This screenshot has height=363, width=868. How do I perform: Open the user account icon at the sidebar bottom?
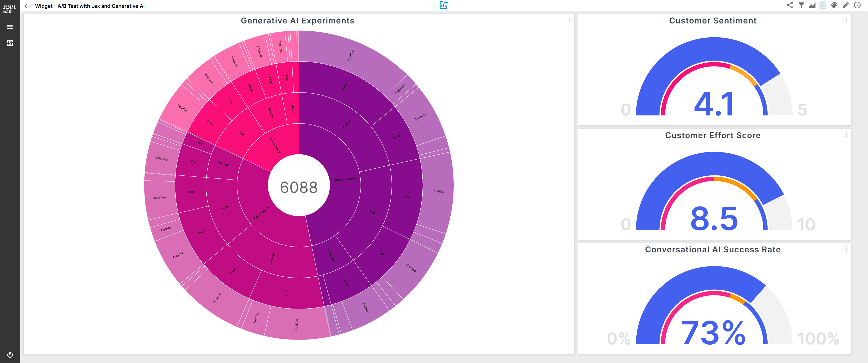(10, 355)
